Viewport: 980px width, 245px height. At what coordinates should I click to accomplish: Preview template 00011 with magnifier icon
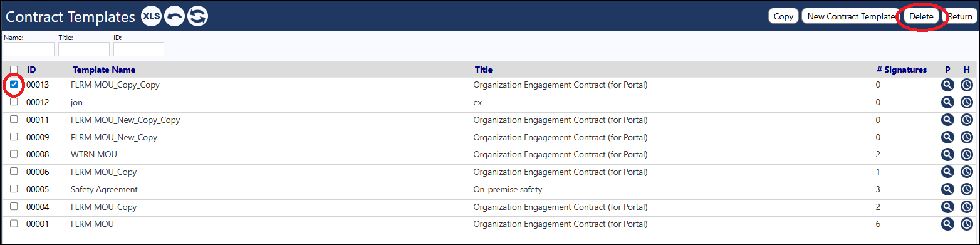click(x=947, y=120)
